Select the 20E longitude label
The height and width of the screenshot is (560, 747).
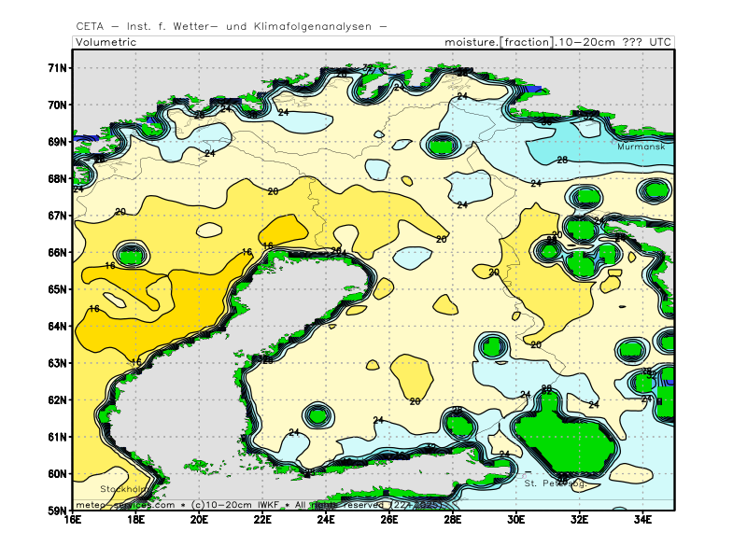(199, 519)
